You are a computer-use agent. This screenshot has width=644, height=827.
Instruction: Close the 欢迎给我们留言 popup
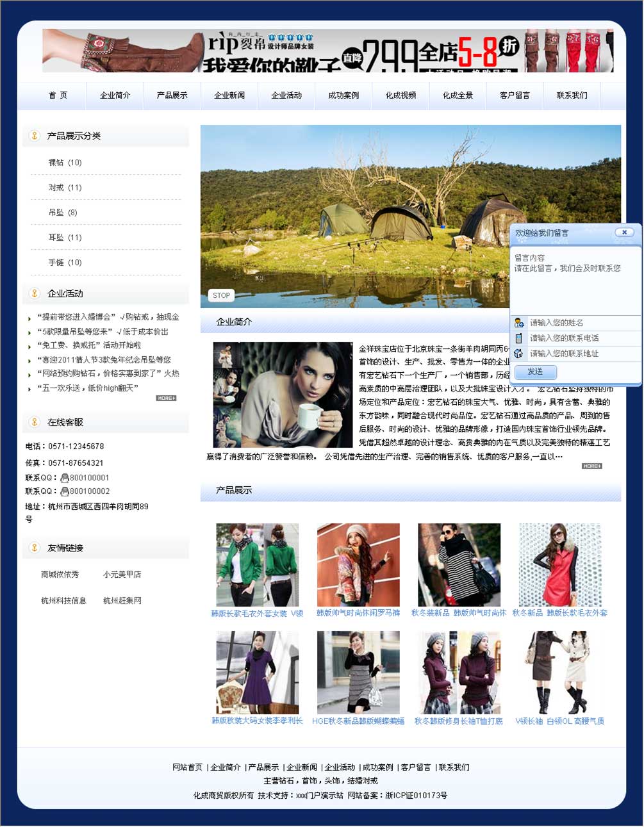(x=624, y=233)
